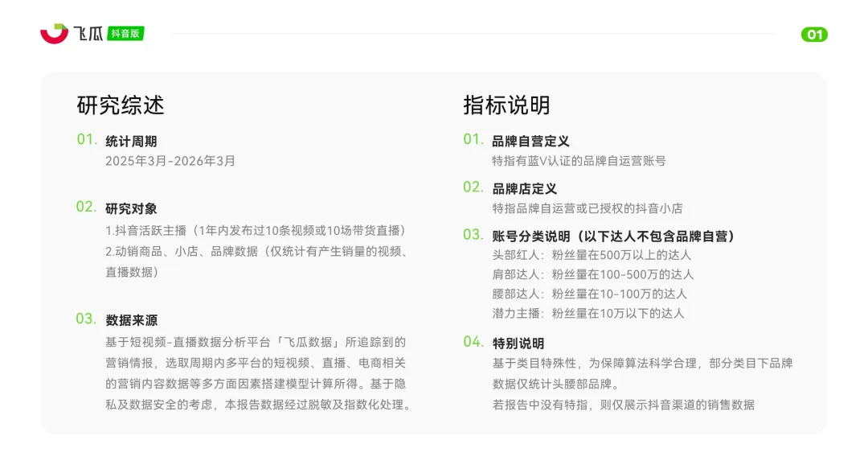The width and height of the screenshot is (868, 473).
Task: Click the 04 marker beside 特别说明
Action: coord(471,342)
